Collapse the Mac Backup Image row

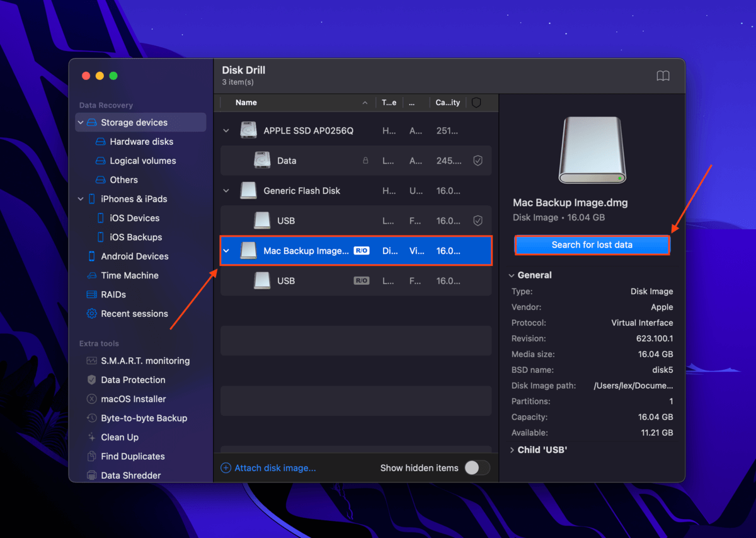226,251
